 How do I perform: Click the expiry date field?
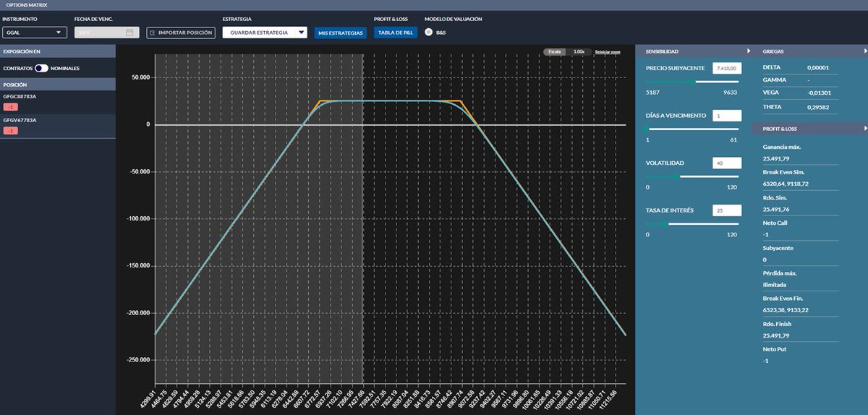coord(106,33)
